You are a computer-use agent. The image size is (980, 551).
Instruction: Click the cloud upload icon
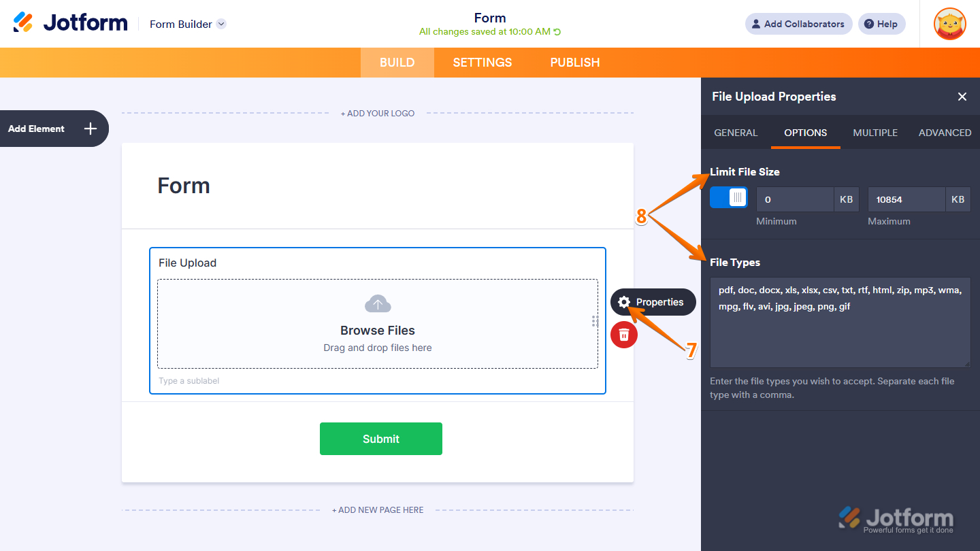378,304
